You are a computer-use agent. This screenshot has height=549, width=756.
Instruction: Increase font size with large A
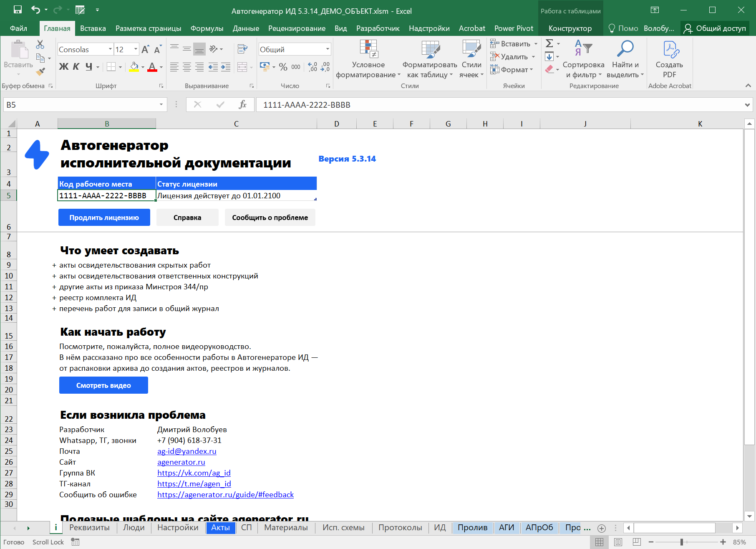point(145,49)
